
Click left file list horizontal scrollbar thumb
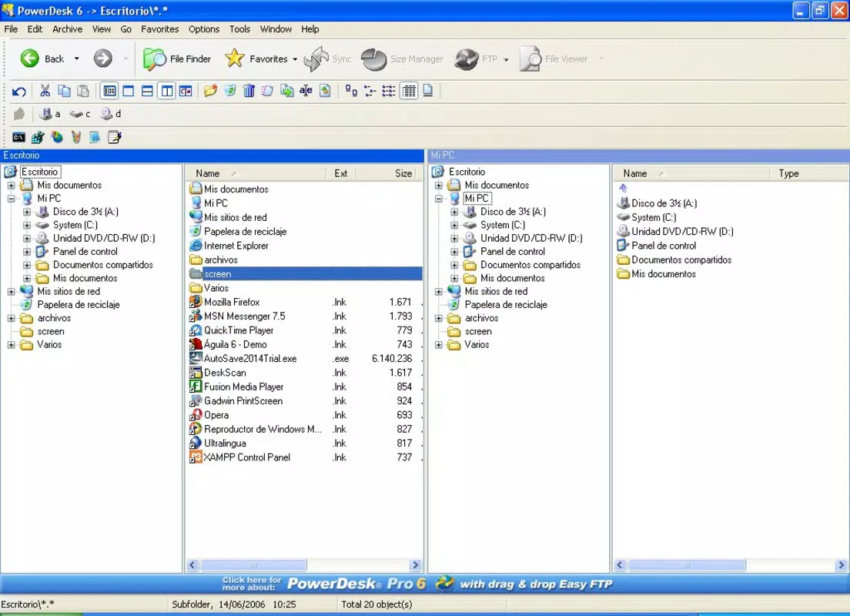pos(253,565)
